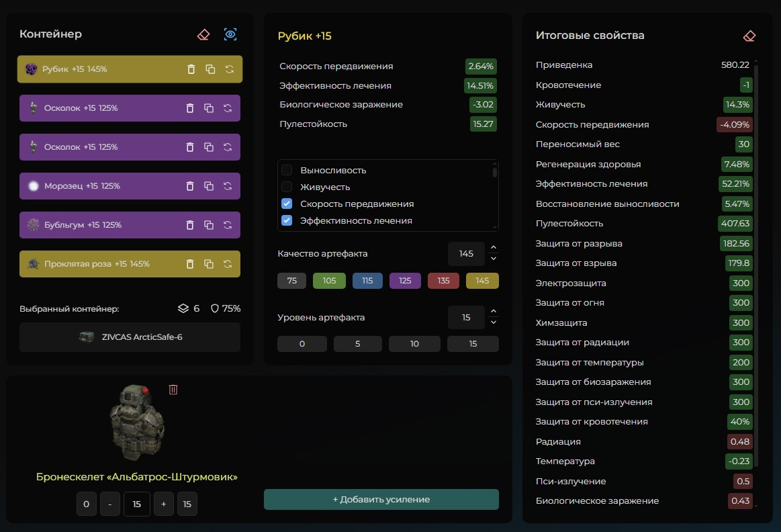781x532 pixels.
Task: Click the Бубльгум artifact icon
Action: point(34,224)
